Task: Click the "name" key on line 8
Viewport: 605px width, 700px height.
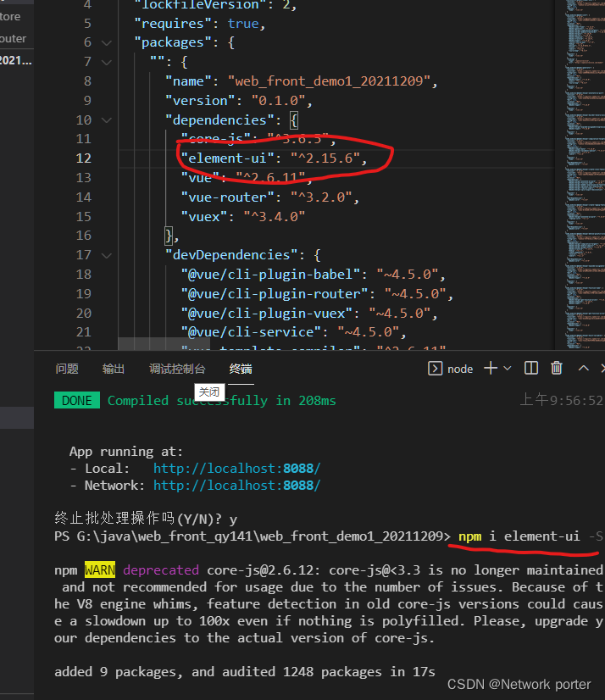Action: coord(189,81)
